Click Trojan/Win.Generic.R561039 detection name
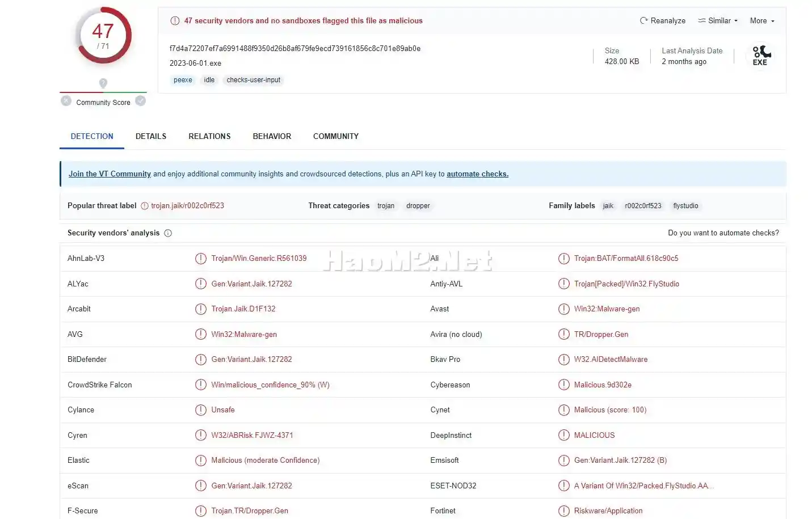 [x=259, y=259]
